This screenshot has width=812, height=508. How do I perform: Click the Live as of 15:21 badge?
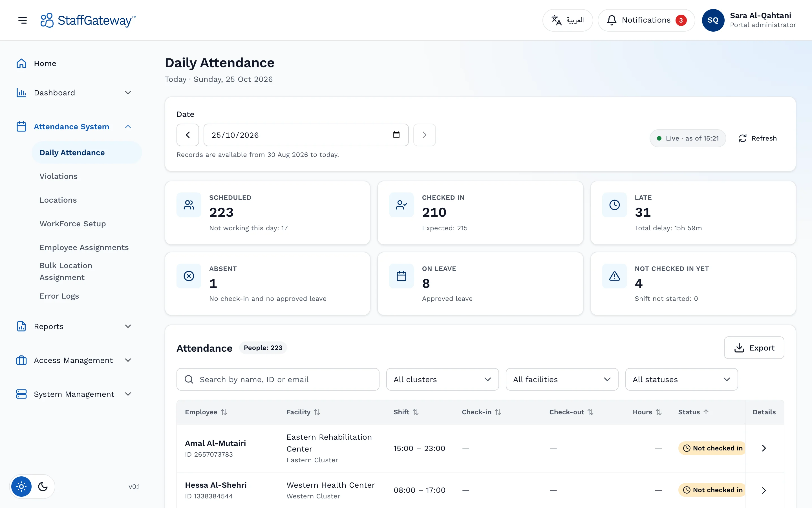pyautogui.click(x=687, y=138)
